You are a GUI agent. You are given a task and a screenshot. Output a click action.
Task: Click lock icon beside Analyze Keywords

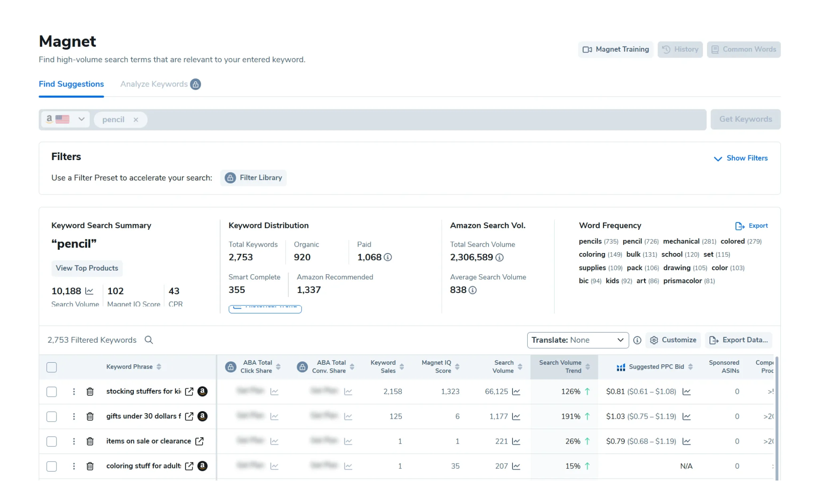click(x=195, y=84)
